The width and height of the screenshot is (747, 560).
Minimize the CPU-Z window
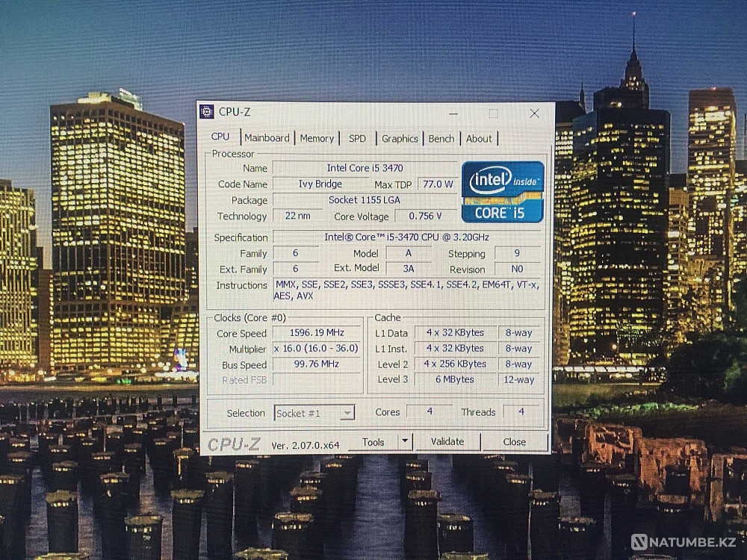tap(453, 113)
